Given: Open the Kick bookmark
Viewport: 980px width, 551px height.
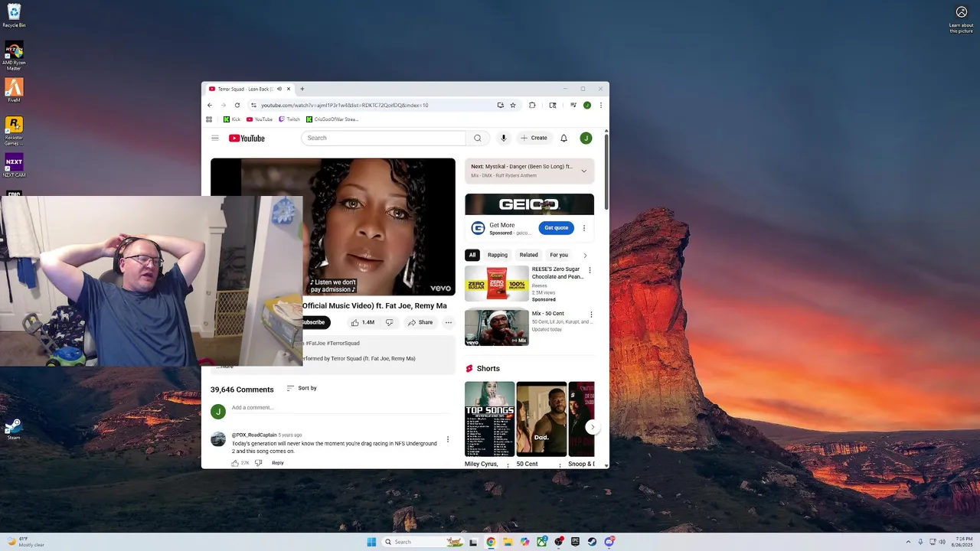Looking at the screenshot, I should (232, 119).
